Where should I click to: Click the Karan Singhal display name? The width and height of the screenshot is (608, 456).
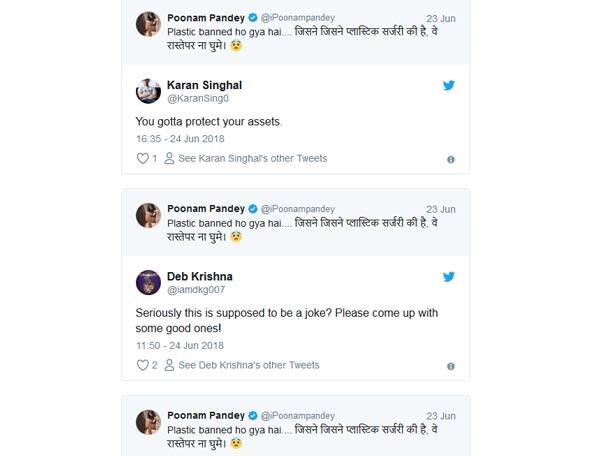208,85
